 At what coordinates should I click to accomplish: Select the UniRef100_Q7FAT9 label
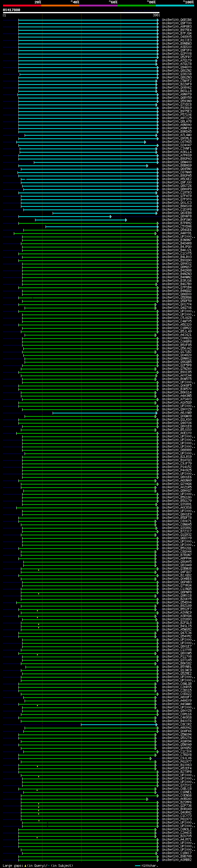(x=176, y=196)
